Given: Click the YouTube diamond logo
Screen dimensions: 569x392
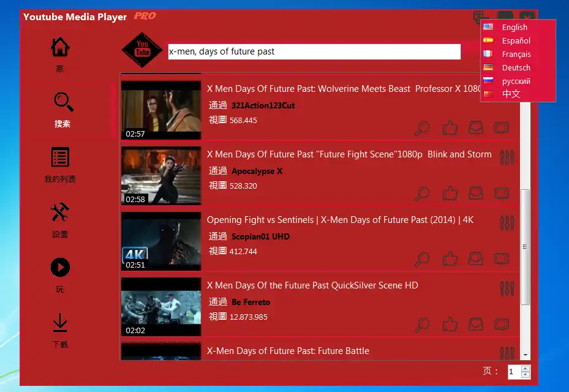Looking at the screenshot, I should (x=142, y=50).
